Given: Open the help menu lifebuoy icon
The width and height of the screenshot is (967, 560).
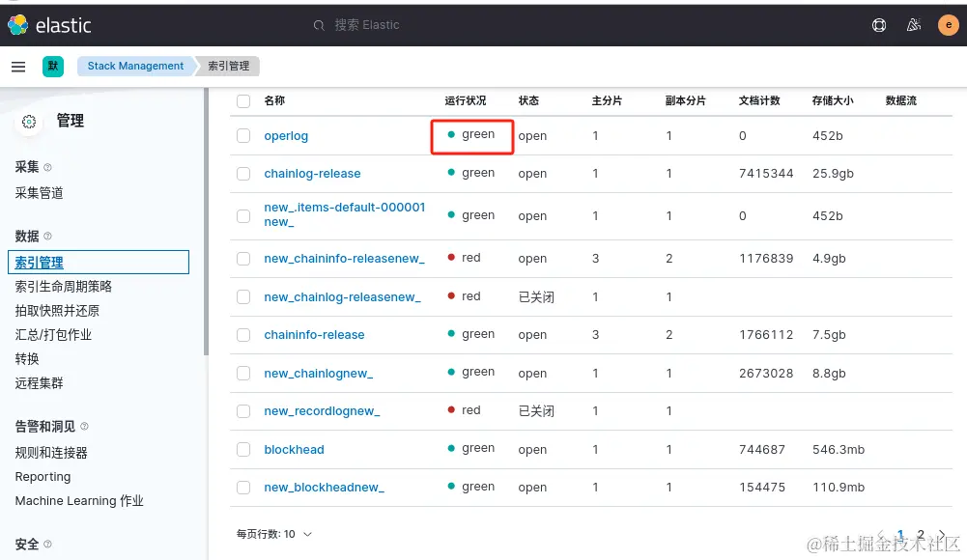Looking at the screenshot, I should point(879,25).
